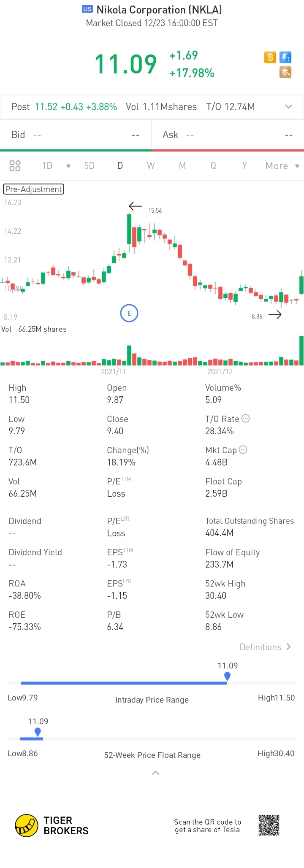Tap the QR code image

[x=269, y=825]
